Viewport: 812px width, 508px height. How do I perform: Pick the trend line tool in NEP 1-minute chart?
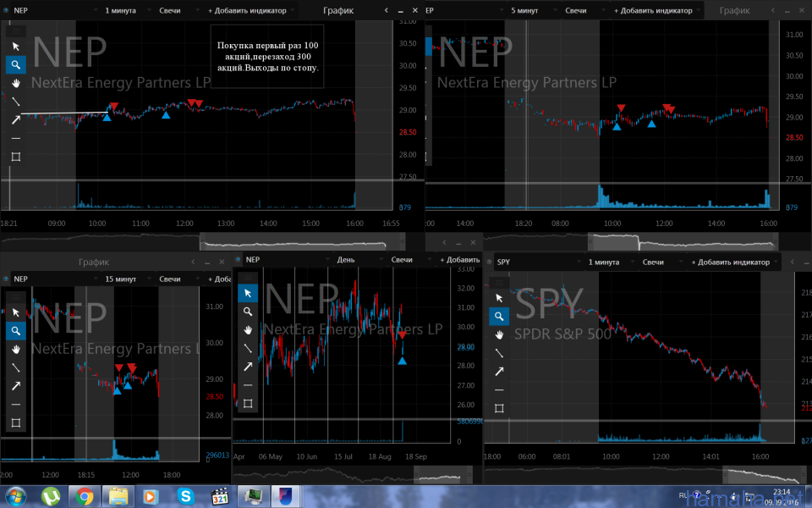click(16, 102)
